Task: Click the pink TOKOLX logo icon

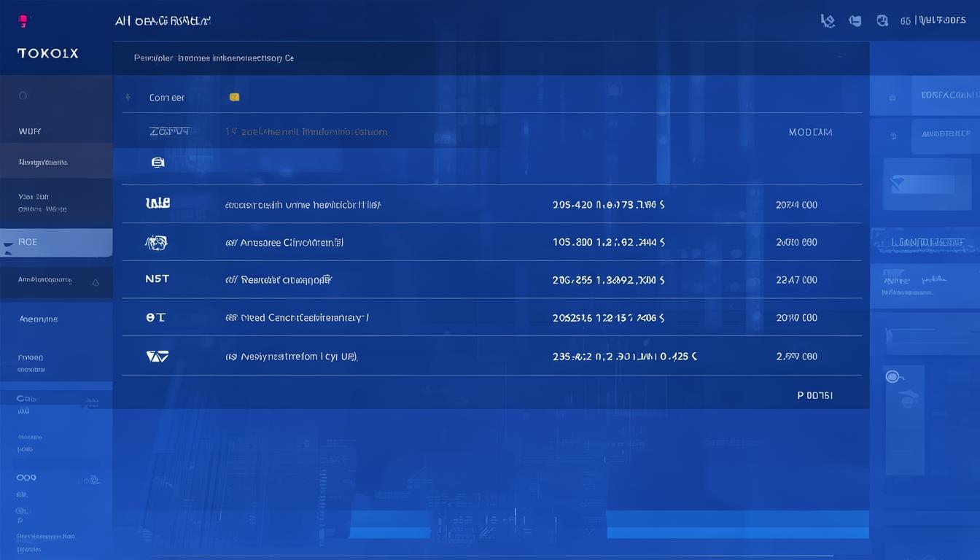Action: click(x=23, y=20)
